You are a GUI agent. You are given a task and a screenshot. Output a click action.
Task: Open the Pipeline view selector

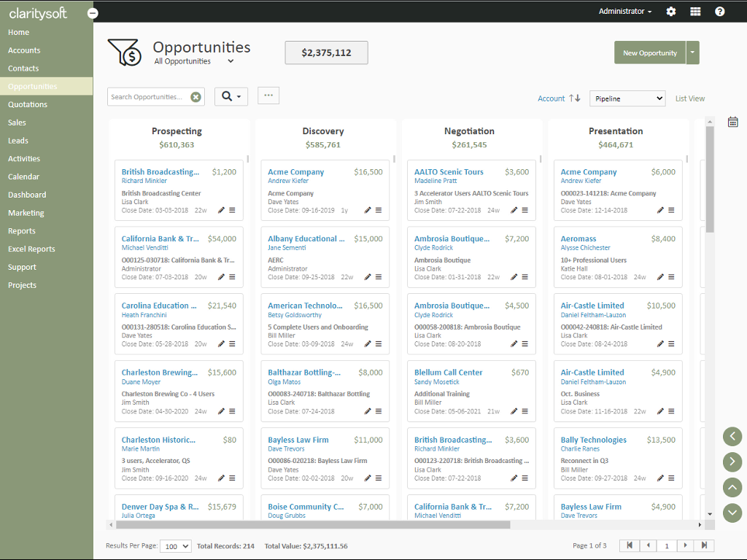tap(627, 98)
